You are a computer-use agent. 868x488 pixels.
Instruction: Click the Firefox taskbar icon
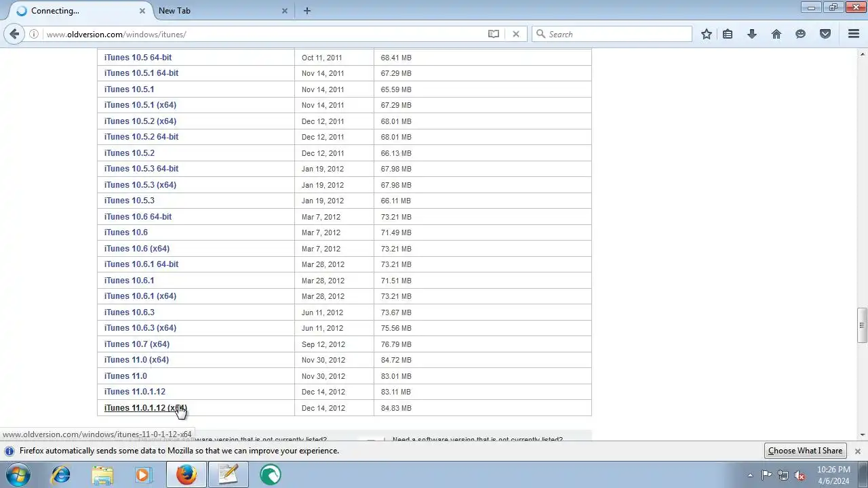click(186, 474)
